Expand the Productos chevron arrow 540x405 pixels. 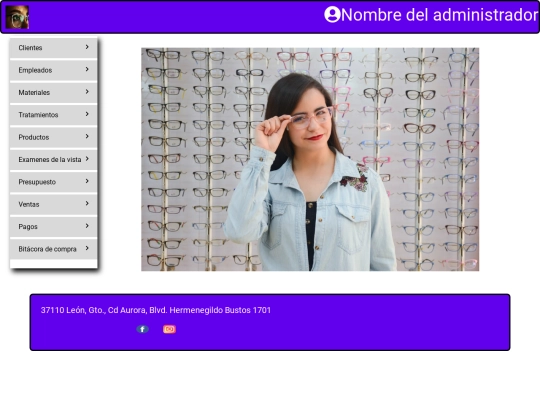pos(87,136)
